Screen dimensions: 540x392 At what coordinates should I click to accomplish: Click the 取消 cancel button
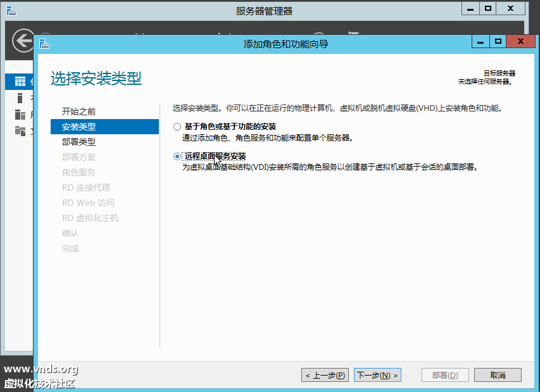[x=498, y=375]
